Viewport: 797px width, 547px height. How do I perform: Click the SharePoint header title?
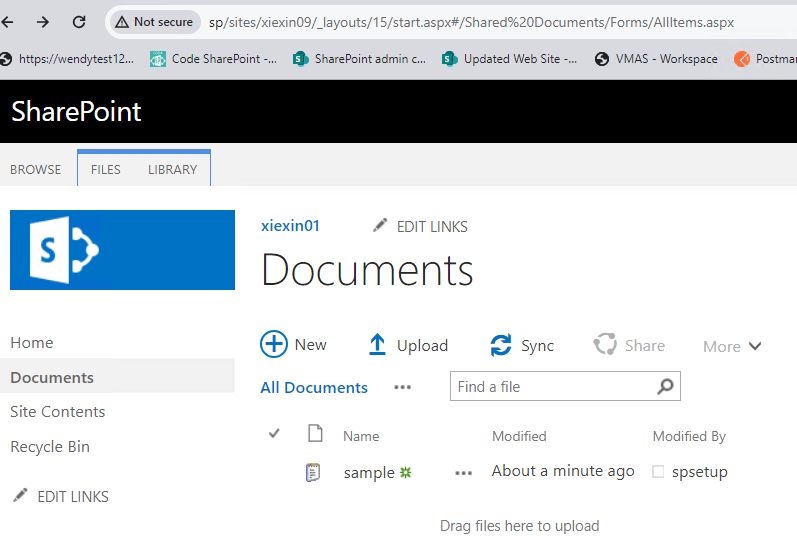[76, 111]
